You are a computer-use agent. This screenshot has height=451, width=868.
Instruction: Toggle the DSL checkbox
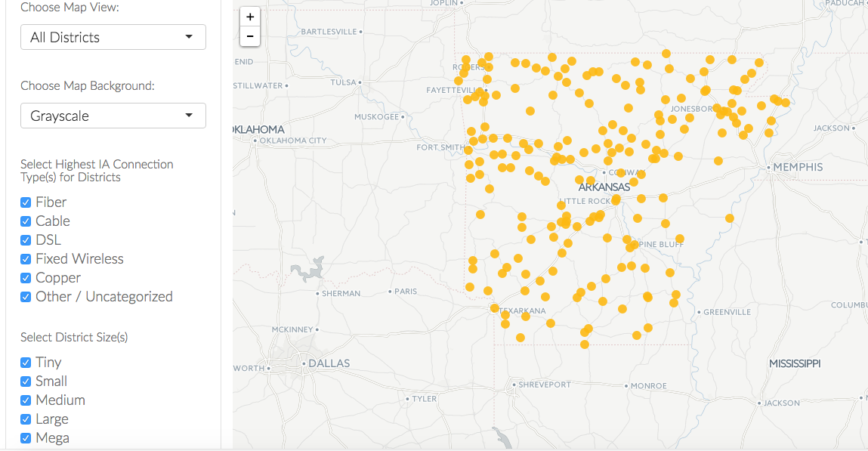click(26, 240)
